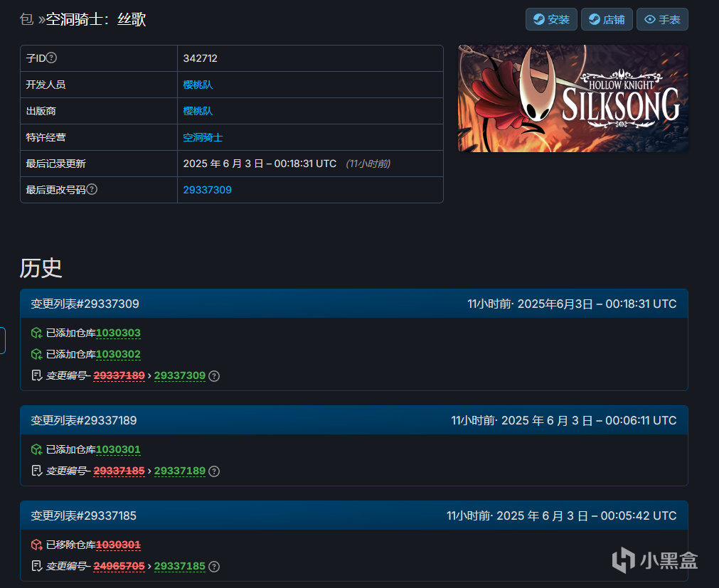Viewport: 719px width, 588px height.
Task: Open added depot 1030301 link
Action: pos(118,449)
